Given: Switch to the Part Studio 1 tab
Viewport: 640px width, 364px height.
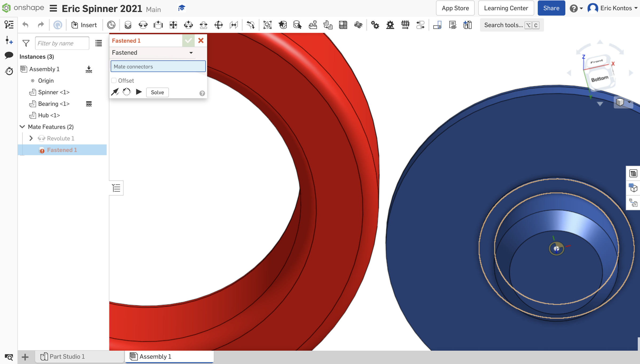Looking at the screenshot, I should (x=67, y=357).
